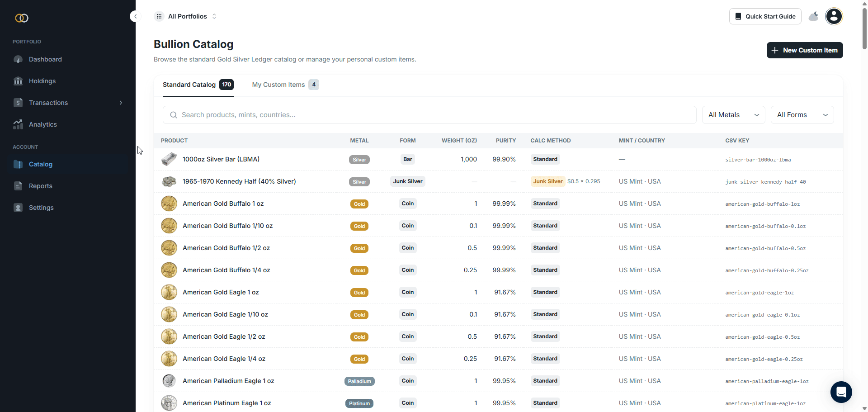Click the Analytics chart icon
Screen dimensions: 868x412
18,124
